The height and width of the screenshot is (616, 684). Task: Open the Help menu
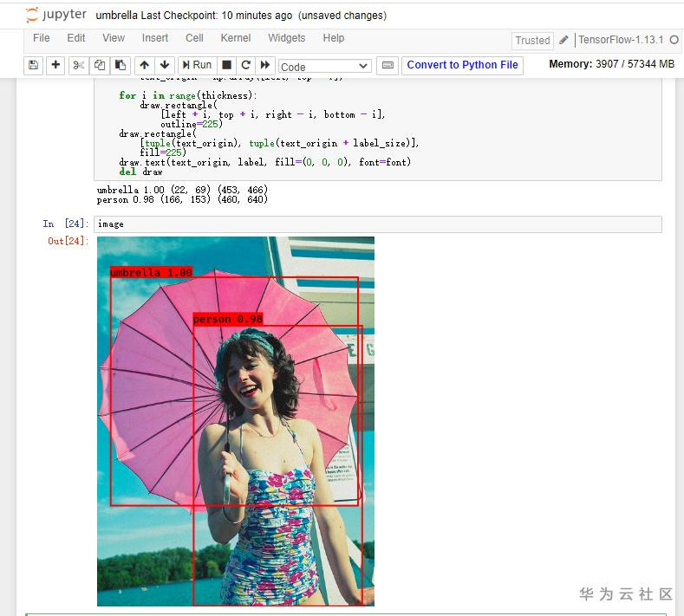click(334, 38)
